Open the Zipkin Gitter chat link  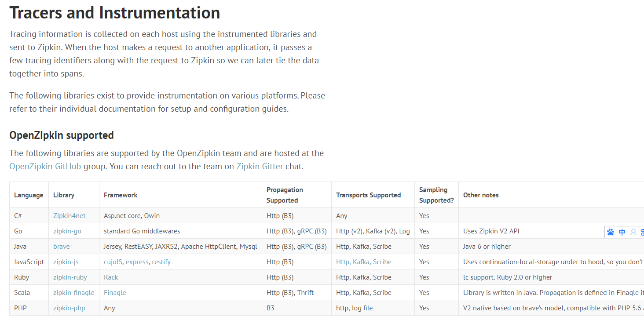[x=260, y=167]
